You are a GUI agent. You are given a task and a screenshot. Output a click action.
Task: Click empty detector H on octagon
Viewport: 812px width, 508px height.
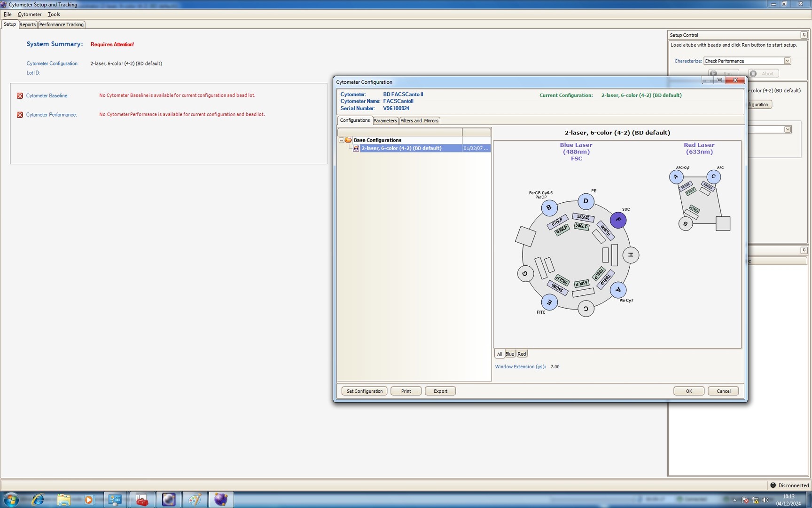(x=631, y=255)
